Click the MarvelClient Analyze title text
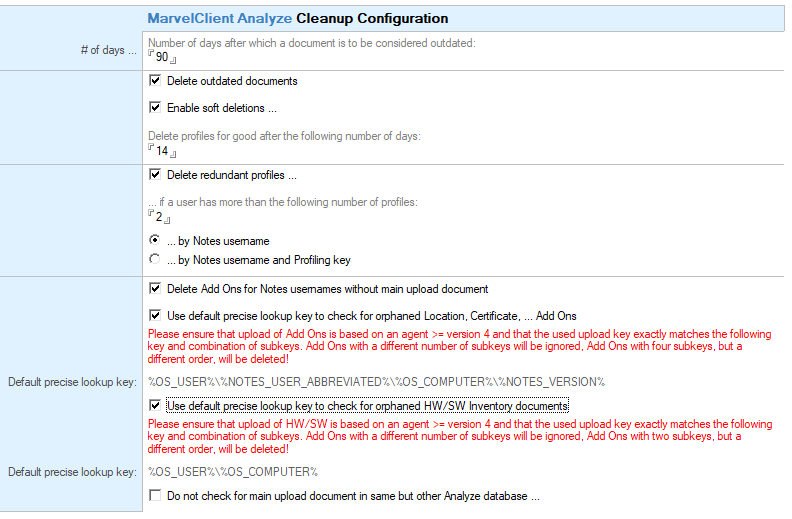This screenshot has height=519, width=792. point(220,19)
